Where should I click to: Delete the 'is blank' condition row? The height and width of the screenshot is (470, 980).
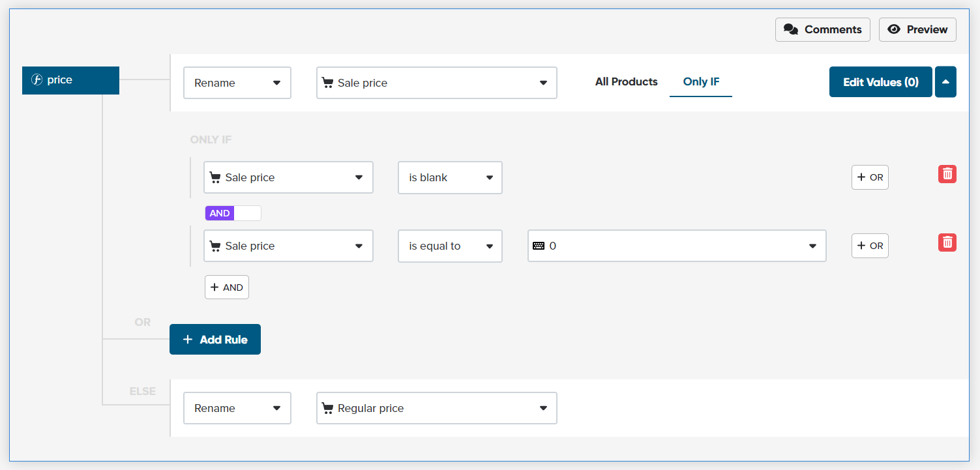[947, 174]
